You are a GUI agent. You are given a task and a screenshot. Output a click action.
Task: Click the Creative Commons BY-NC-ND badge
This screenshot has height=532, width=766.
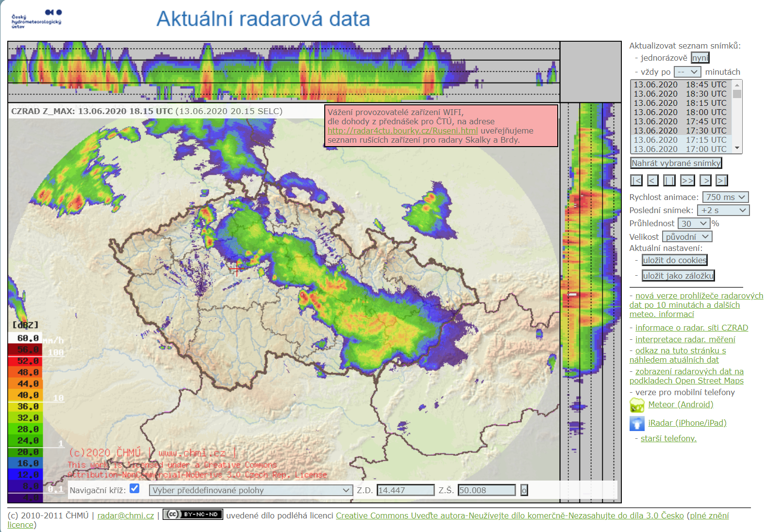[193, 515]
